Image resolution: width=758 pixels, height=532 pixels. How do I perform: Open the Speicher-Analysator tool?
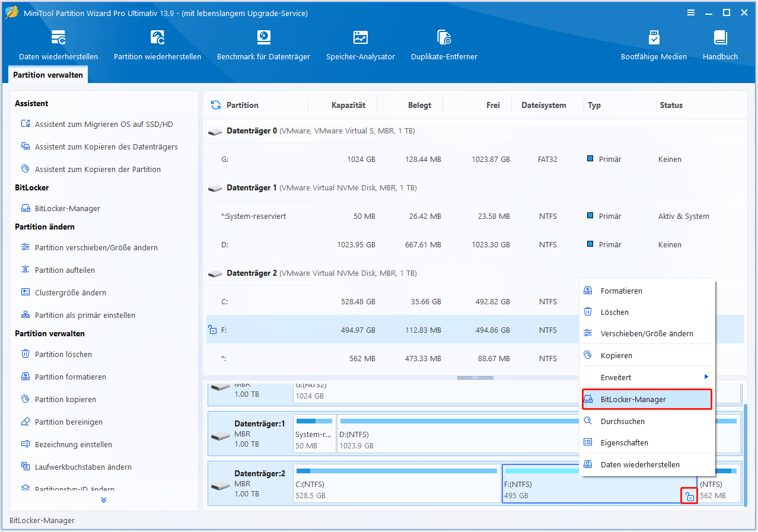click(x=360, y=45)
